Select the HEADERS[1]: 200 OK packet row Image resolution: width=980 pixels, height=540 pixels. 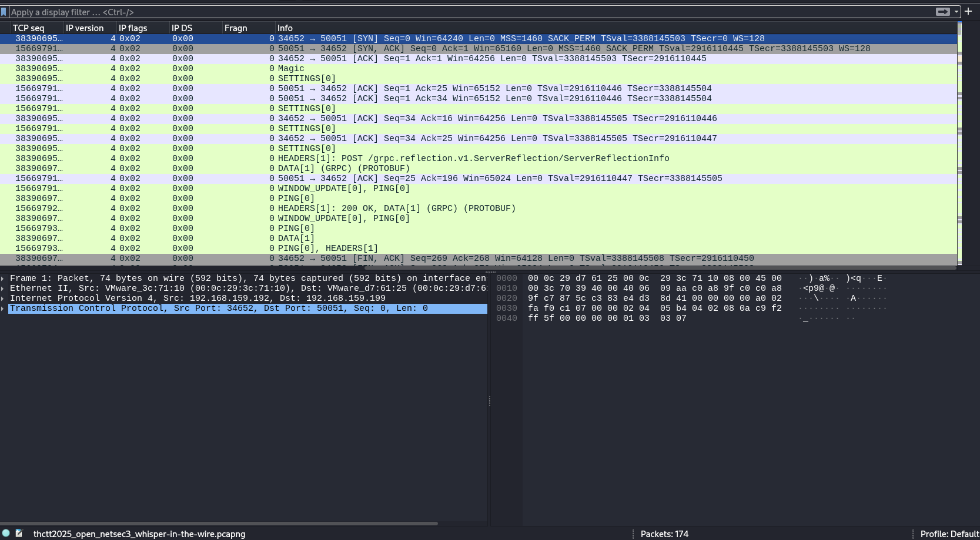[x=479, y=208]
